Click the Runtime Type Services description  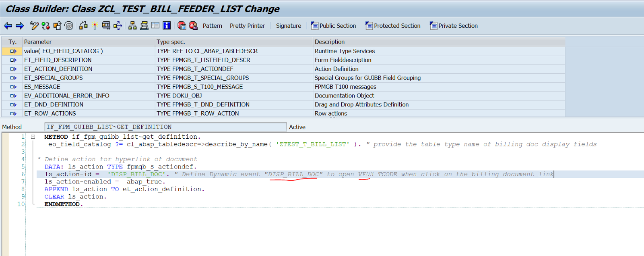(x=439, y=51)
